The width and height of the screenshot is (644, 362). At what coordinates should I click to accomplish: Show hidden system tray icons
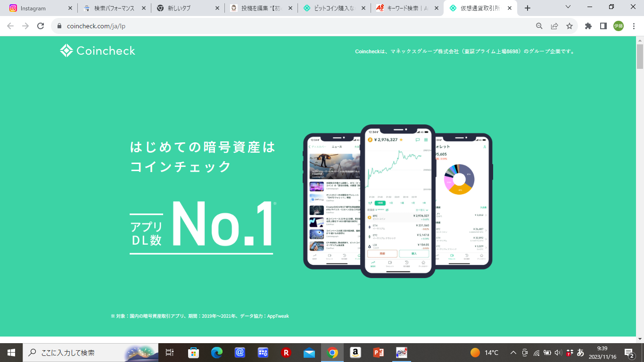(x=512, y=353)
